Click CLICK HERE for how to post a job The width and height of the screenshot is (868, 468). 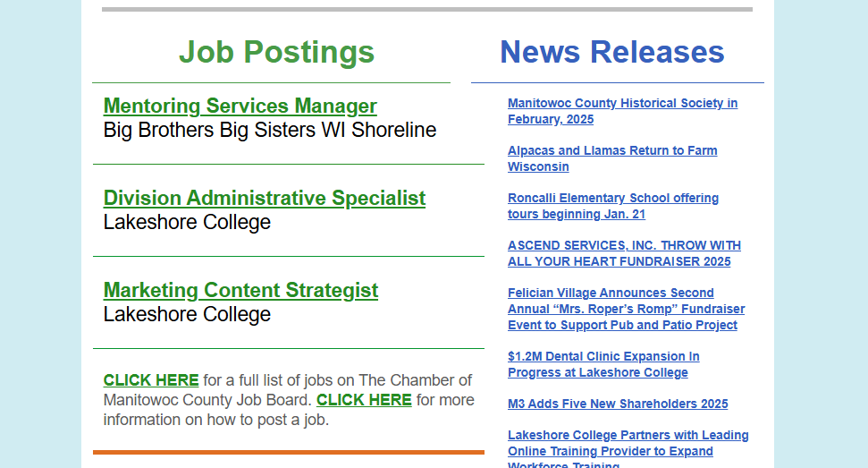pos(364,400)
